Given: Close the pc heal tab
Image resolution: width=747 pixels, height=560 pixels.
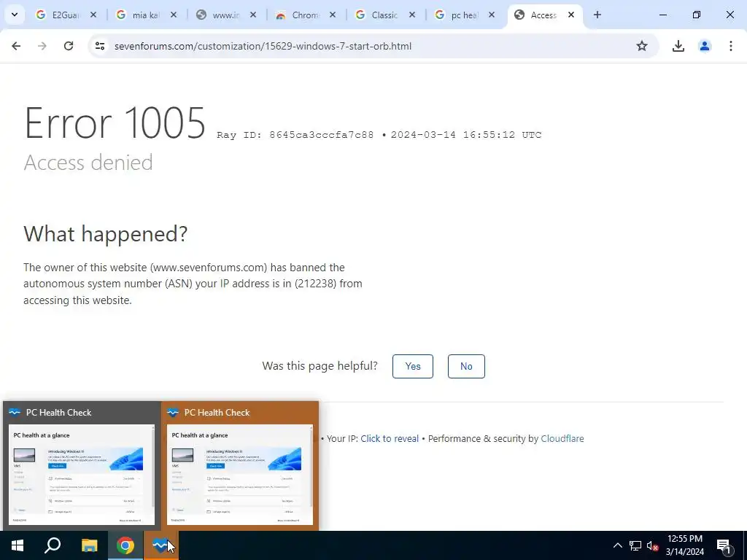Looking at the screenshot, I should coord(492,15).
